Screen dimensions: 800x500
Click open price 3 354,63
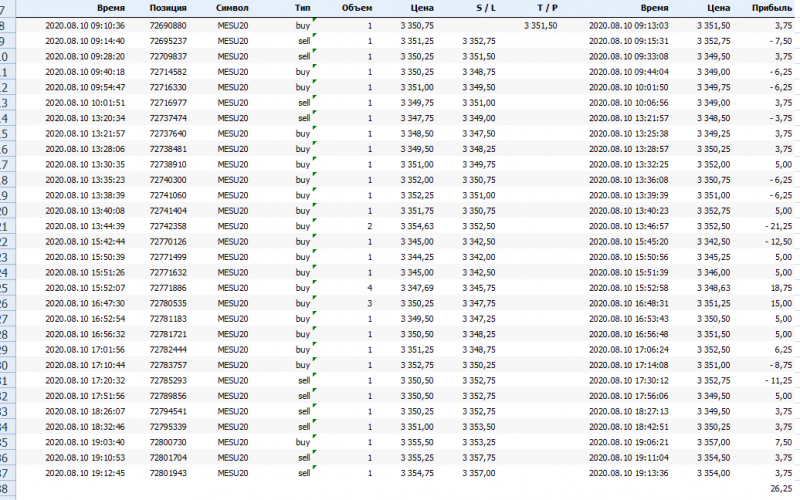click(x=417, y=226)
